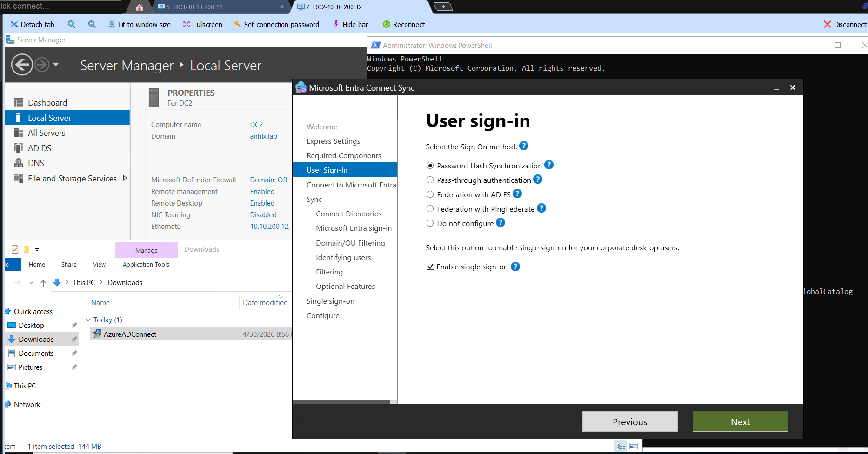
Task: Select Password Hash Synchronization option
Action: (x=430, y=166)
